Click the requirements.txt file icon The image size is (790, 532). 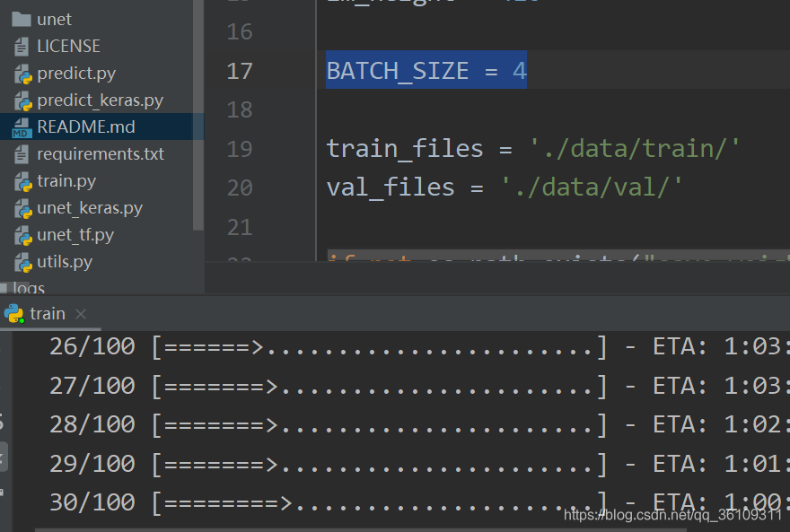[x=22, y=154]
